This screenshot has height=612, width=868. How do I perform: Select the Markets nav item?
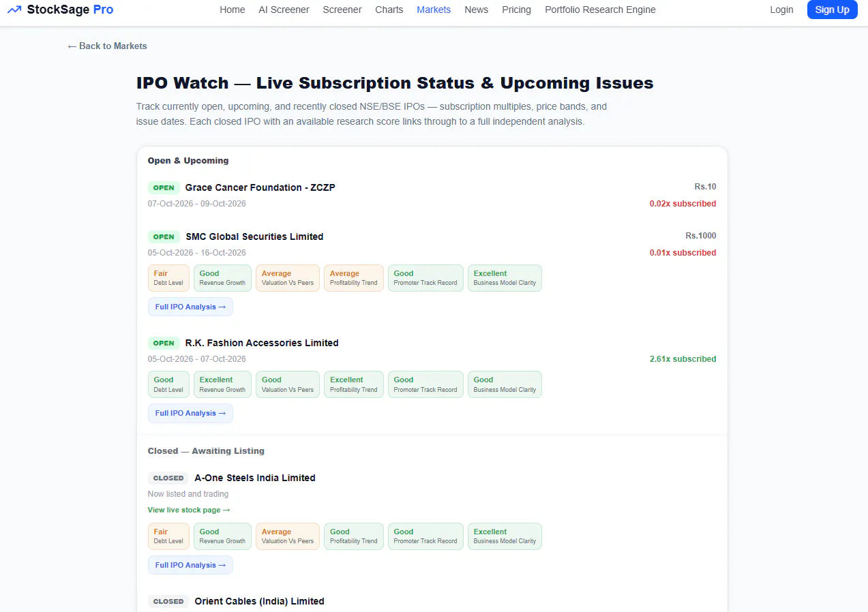(x=434, y=10)
